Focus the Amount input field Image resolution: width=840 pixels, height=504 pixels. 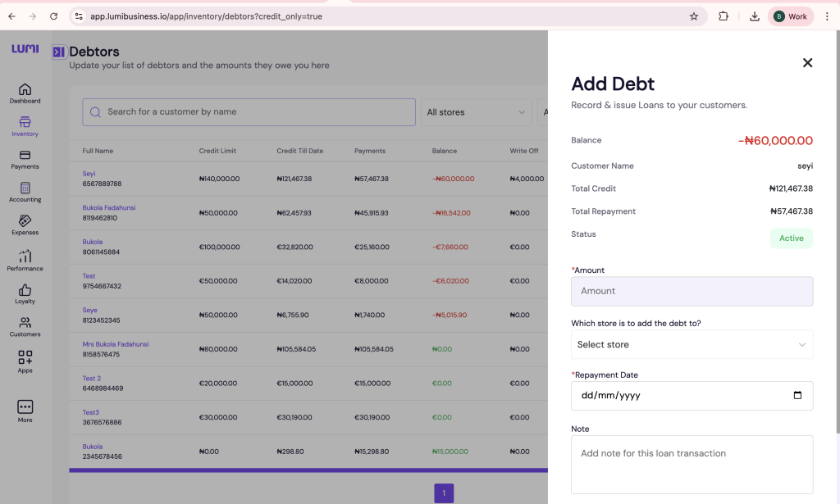[x=692, y=292]
